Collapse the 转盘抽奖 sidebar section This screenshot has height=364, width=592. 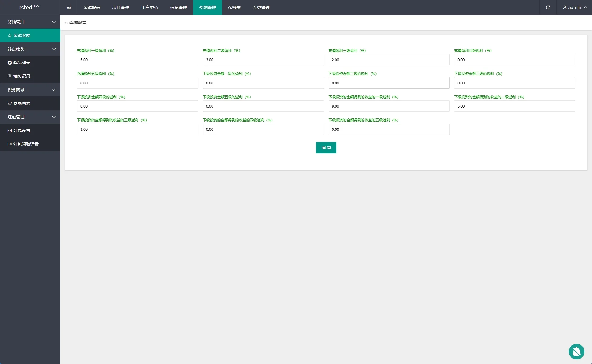coord(54,49)
